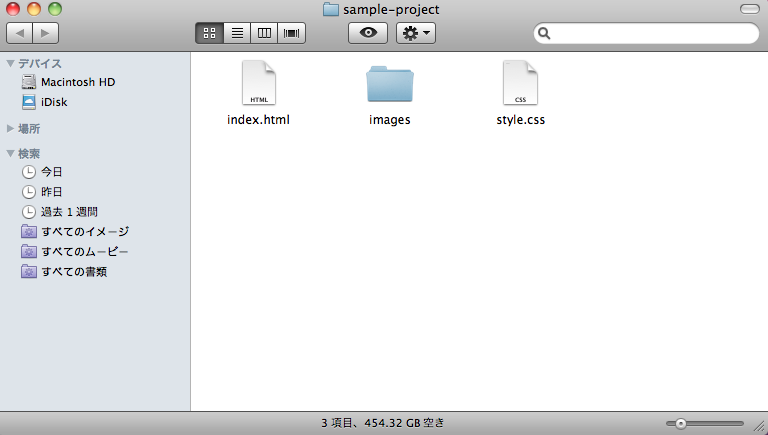Switch to Cover Flow view
768x435 pixels.
pyautogui.click(x=291, y=33)
